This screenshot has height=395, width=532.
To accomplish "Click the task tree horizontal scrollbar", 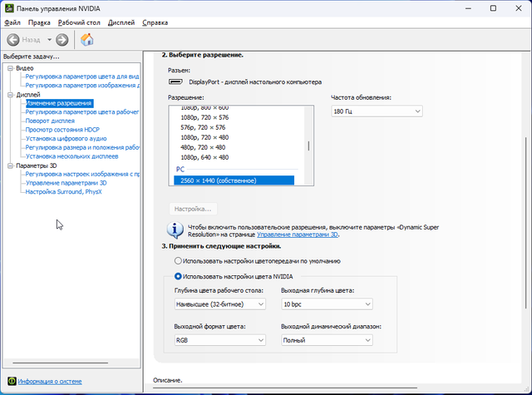I will [x=61, y=363].
